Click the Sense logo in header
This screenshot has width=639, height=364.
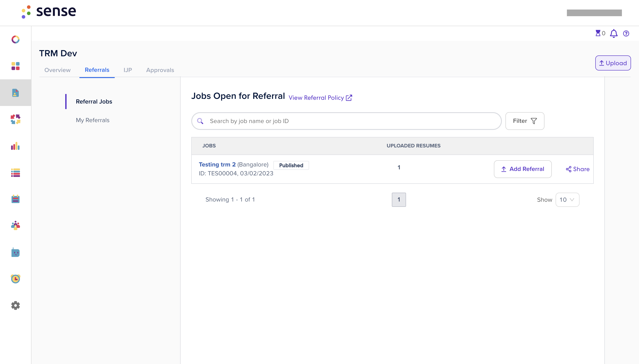[x=49, y=12]
